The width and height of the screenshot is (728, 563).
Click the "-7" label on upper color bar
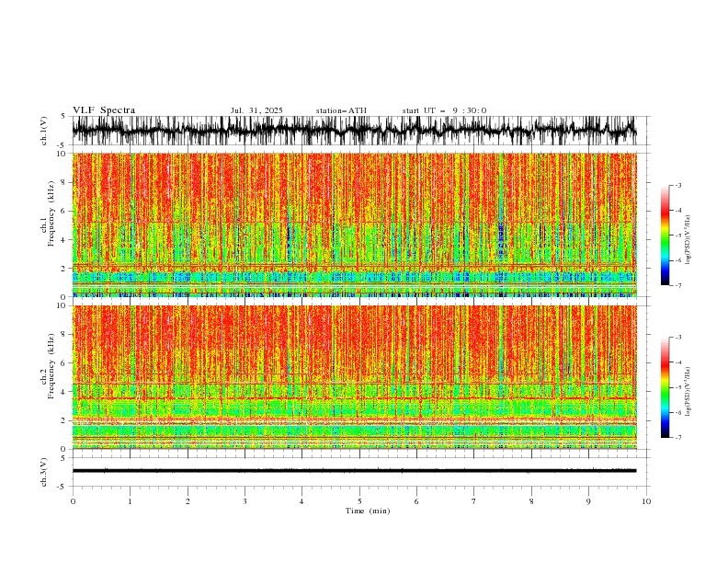[x=677, y=285]
